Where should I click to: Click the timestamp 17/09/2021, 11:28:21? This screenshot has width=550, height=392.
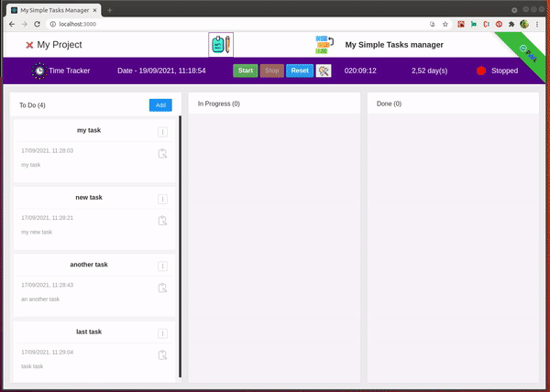[x=48, y=218]
